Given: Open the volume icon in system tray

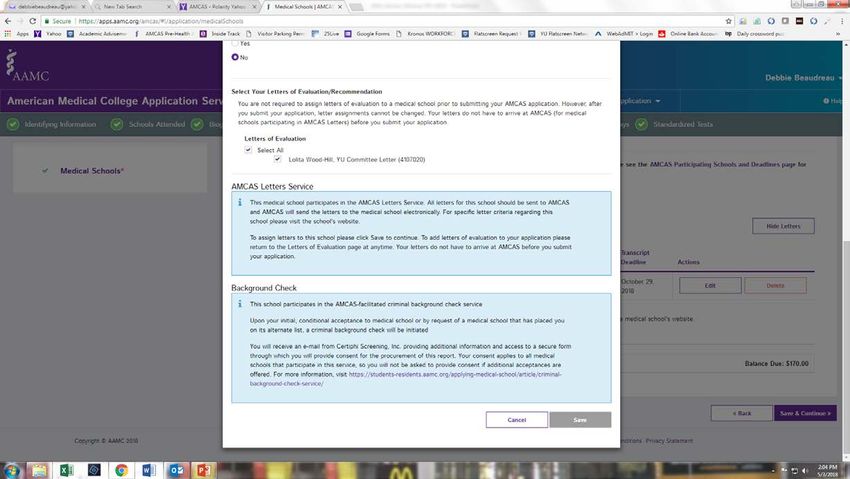Looking at the screenshot, I should tap(804, 471).
